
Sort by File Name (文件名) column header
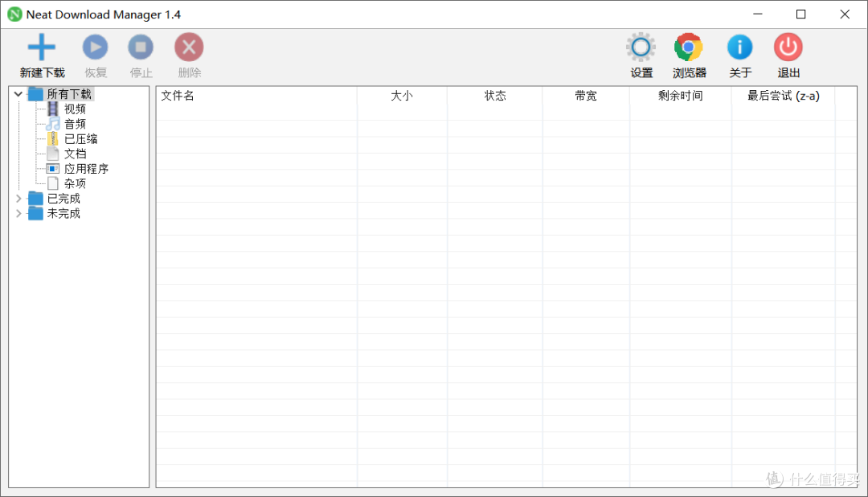click(x=256, y=96)
